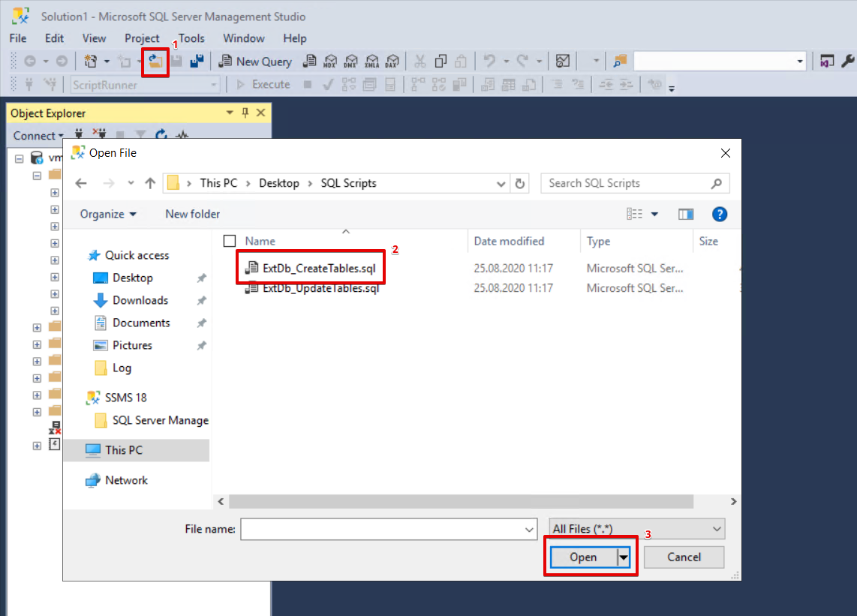Click the MDX query icon
The image size is (857, 616).
tap(330, 62)
